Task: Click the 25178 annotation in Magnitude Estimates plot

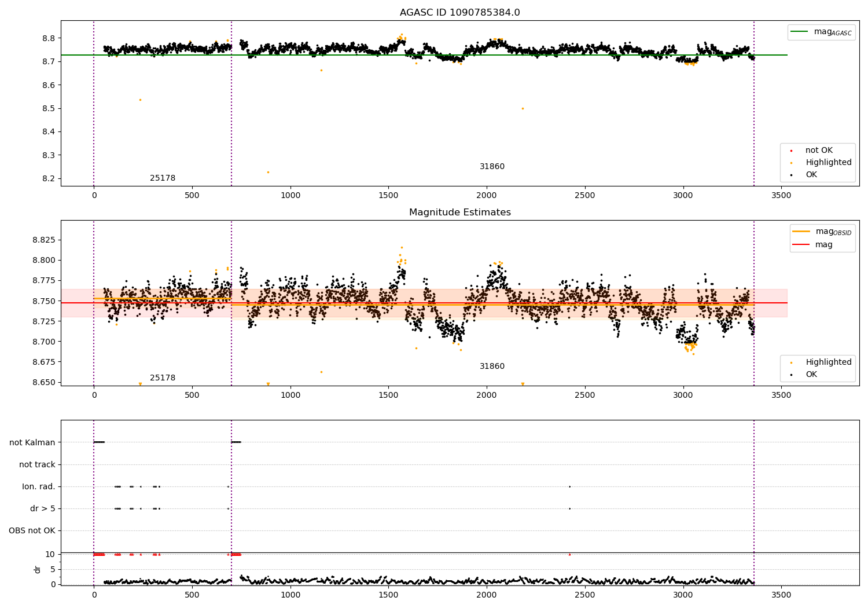Action: tap(163, 378)
